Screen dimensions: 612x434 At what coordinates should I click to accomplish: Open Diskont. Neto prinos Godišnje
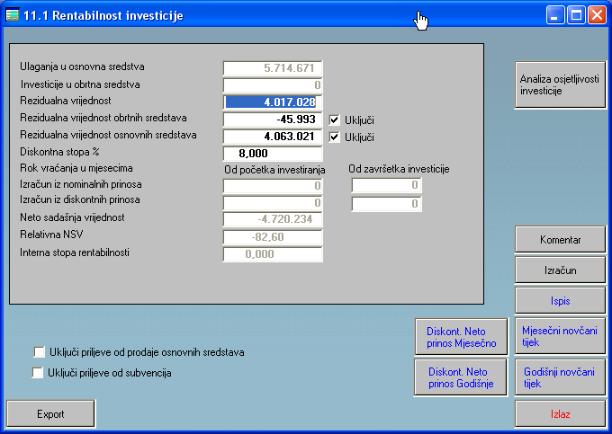[x=461, y=377]
